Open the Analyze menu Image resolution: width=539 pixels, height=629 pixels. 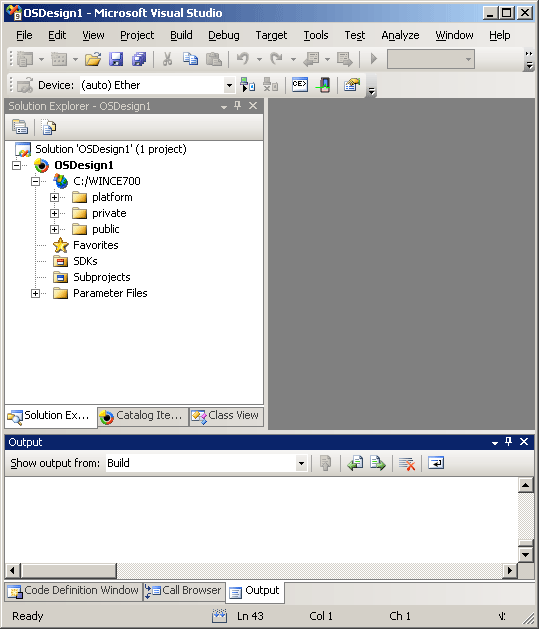coord(400,35)
